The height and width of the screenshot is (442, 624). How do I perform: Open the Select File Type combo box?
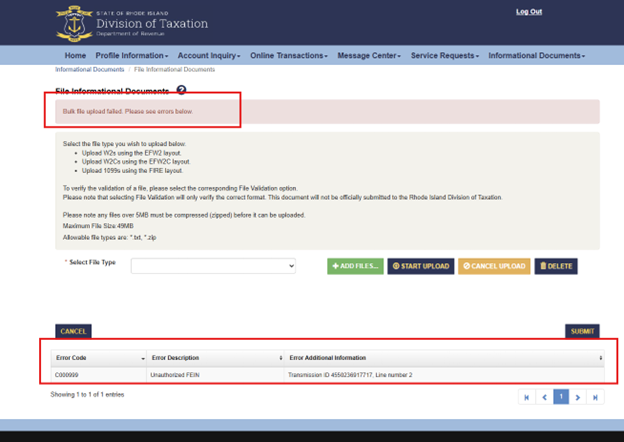click(213, 266)
